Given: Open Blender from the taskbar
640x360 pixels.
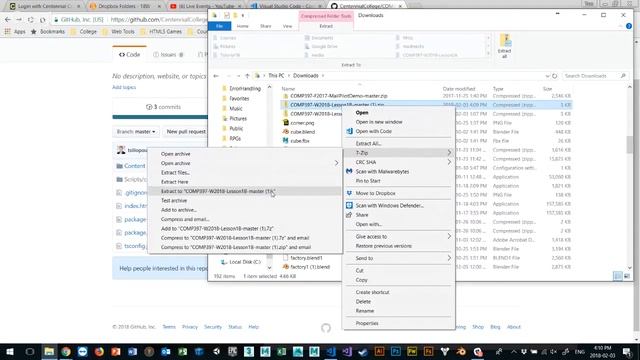Looking at the screenshot, I should (461, 351).
